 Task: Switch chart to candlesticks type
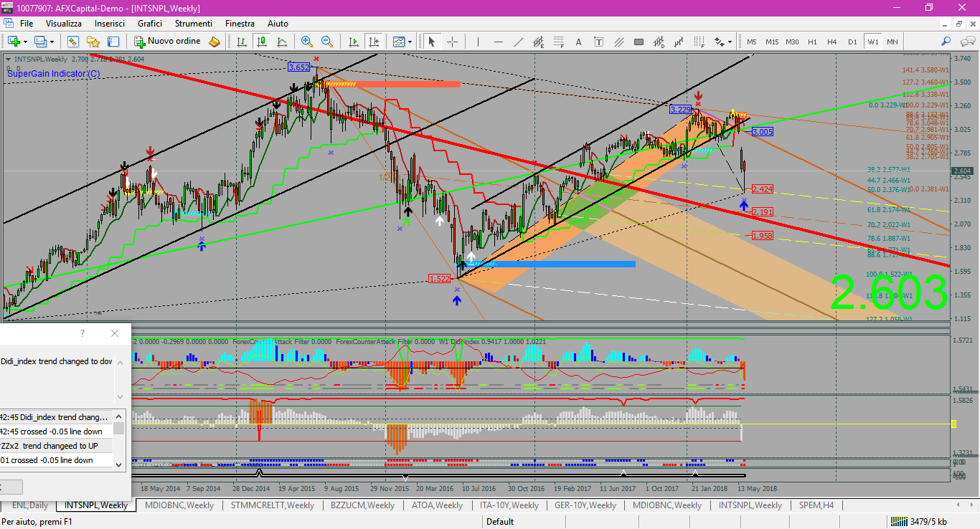262,42
